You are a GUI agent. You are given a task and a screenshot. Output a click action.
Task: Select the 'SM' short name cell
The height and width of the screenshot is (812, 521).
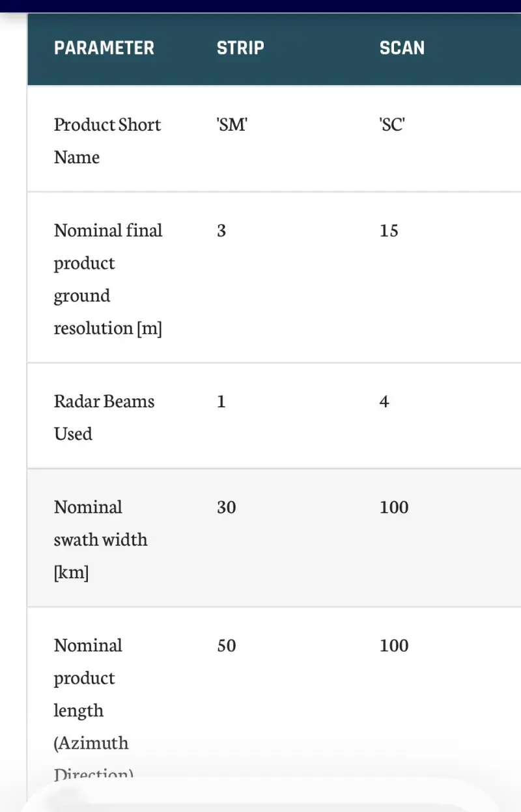(x=232, y=125)
